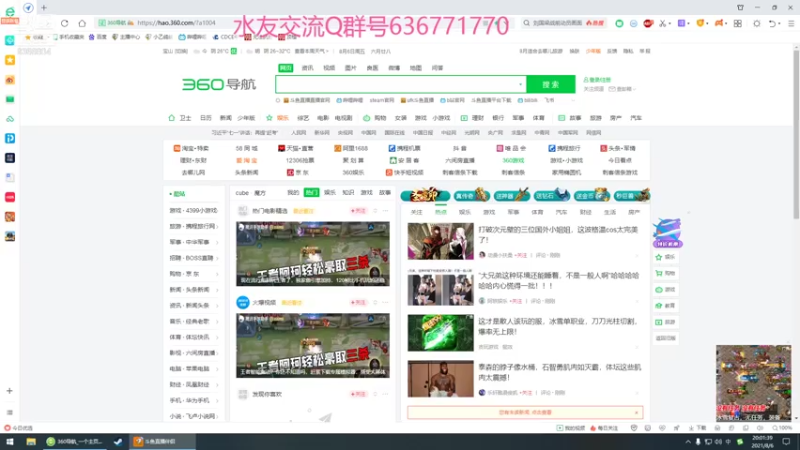Close the unread news notification bar
The image size is (800, 450).
[636, 412]
